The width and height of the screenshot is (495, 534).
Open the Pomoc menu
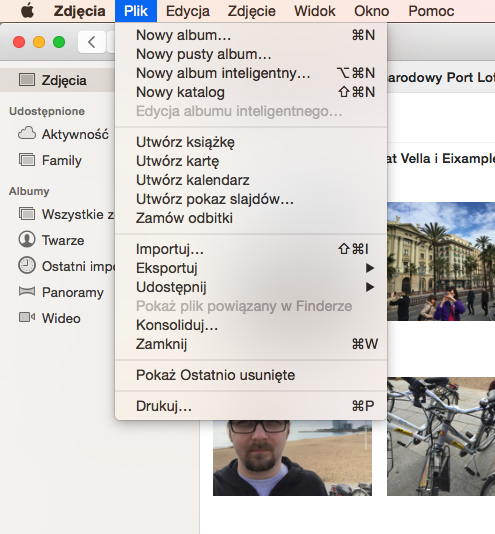click(x=431, y=11)
